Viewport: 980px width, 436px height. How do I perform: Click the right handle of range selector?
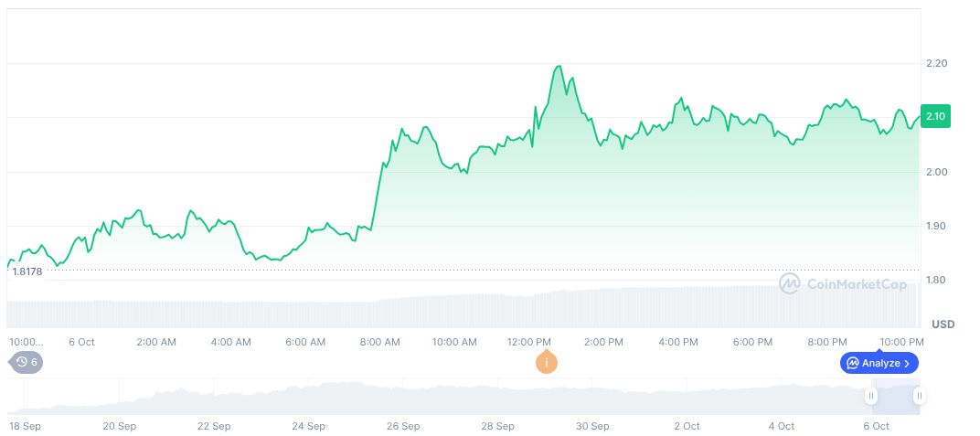point(919,396)
